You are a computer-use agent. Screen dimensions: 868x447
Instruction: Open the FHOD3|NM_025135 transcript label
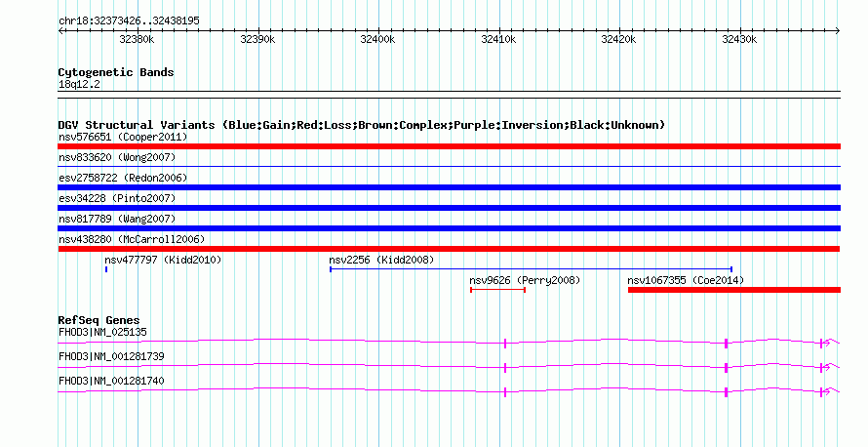[102, 333]
